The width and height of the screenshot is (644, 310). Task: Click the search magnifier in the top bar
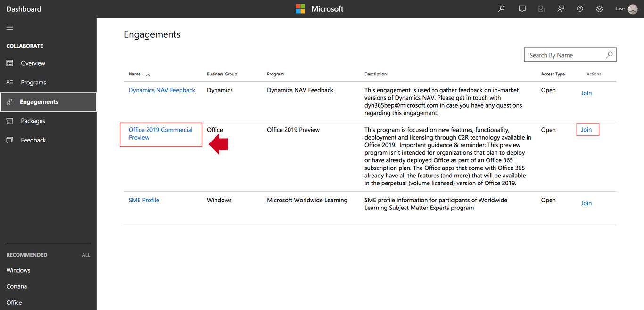pyautogui.click(x=501, y=9)
